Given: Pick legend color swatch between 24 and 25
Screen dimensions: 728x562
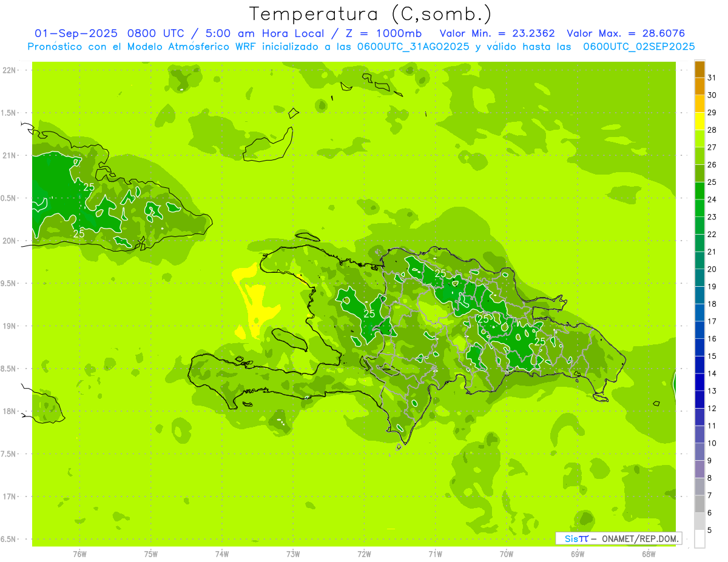Looking at the screenshot, I should tap(699, 191).
